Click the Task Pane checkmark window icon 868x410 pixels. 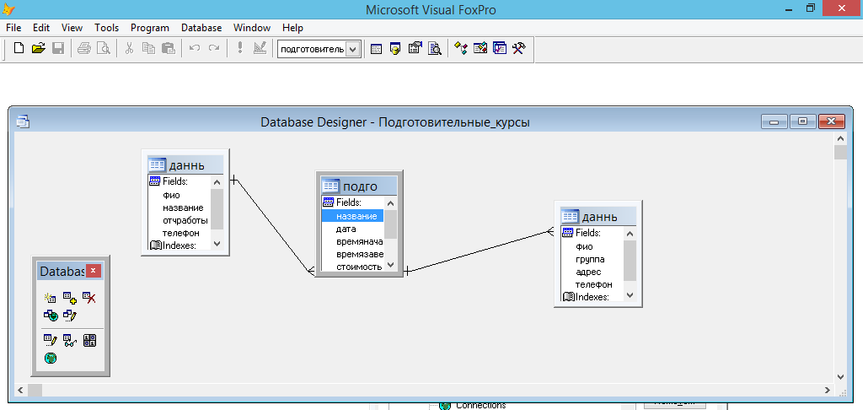coord(500,48)
